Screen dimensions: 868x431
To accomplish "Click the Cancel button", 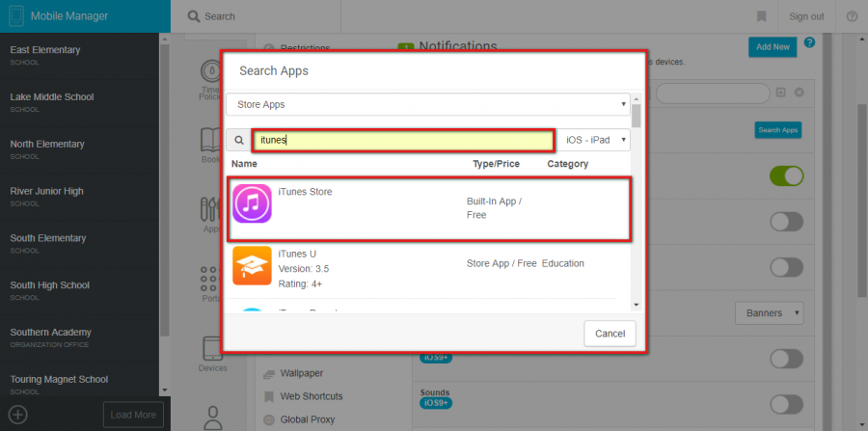I will pyautogui.click(x=610, y=334).
